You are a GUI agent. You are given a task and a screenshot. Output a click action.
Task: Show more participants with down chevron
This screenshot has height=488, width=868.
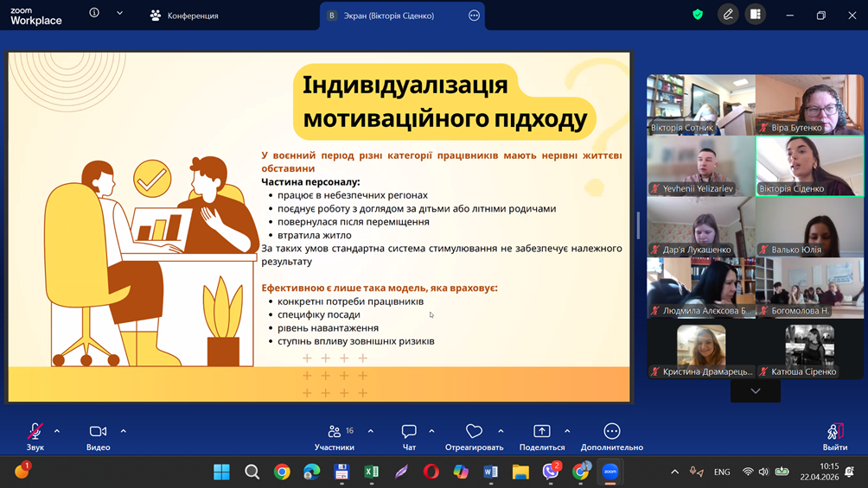[x=755, y=391]
